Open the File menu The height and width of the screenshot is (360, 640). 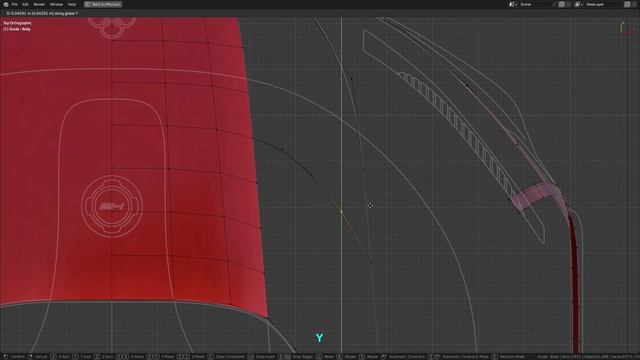point(15,4)
